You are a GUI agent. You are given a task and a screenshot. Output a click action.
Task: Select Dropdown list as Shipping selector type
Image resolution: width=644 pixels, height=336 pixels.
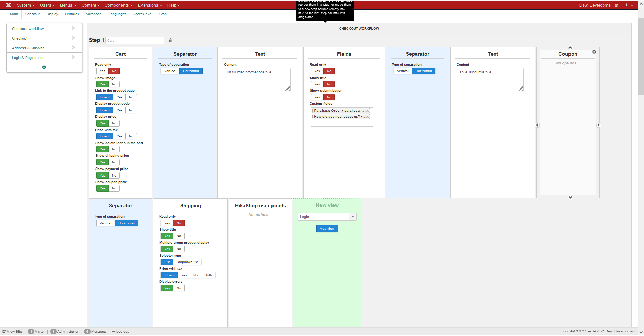[x=187, y=262]
